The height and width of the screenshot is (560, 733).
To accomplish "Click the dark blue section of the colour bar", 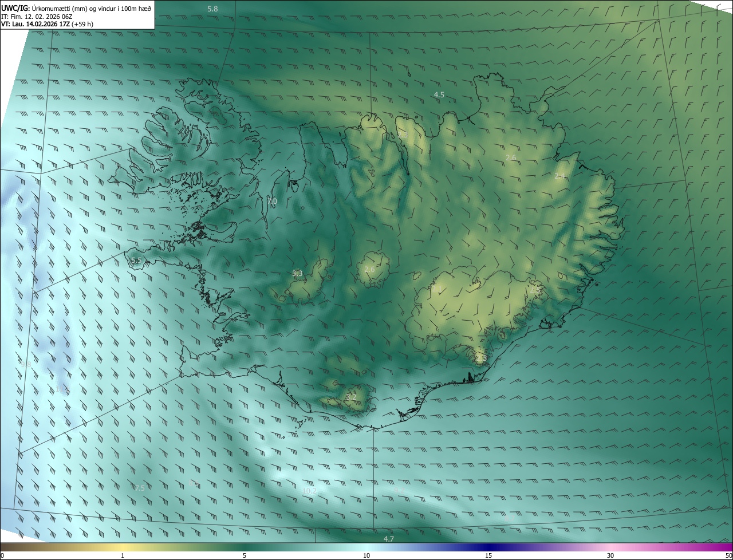I will [488, 547].
